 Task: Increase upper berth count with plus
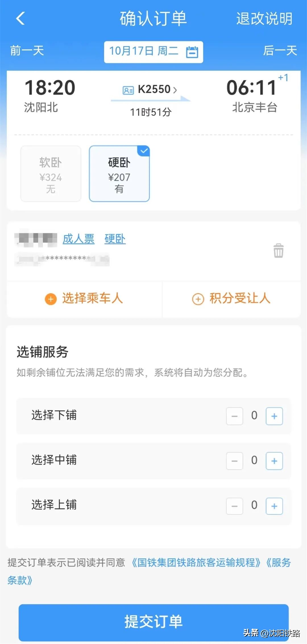(274, 506)
